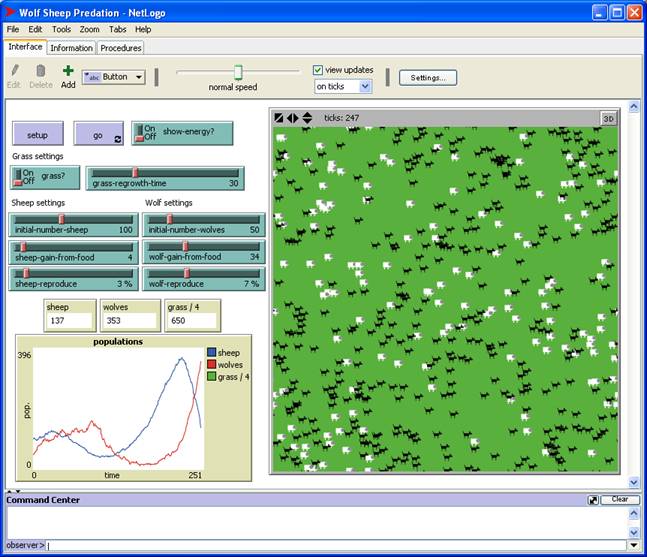Click the diagonal resize icon in view header
Screen dimensions: 647x557
[279, 118]
